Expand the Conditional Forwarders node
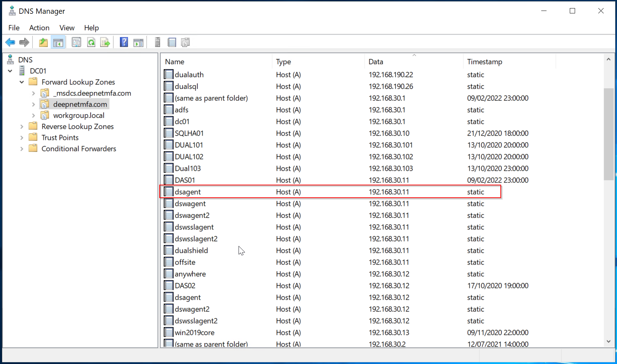The image size is (617, 364). pos(22,149)
